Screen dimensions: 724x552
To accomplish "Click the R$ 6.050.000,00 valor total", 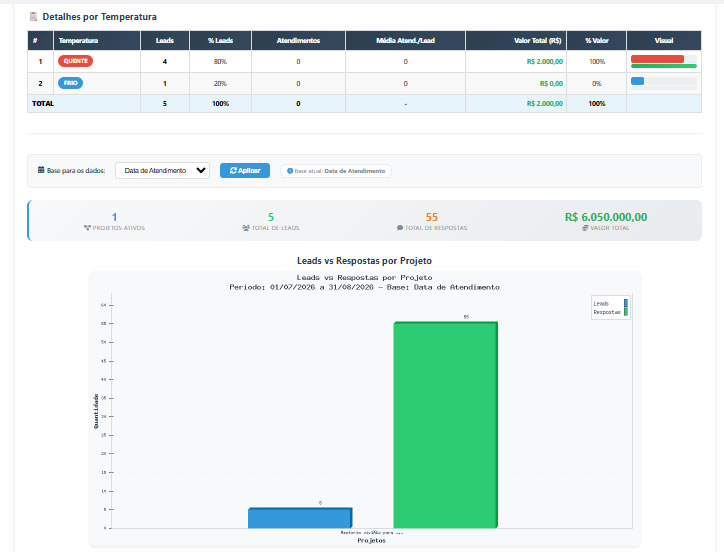I will (x=606, y=217).
